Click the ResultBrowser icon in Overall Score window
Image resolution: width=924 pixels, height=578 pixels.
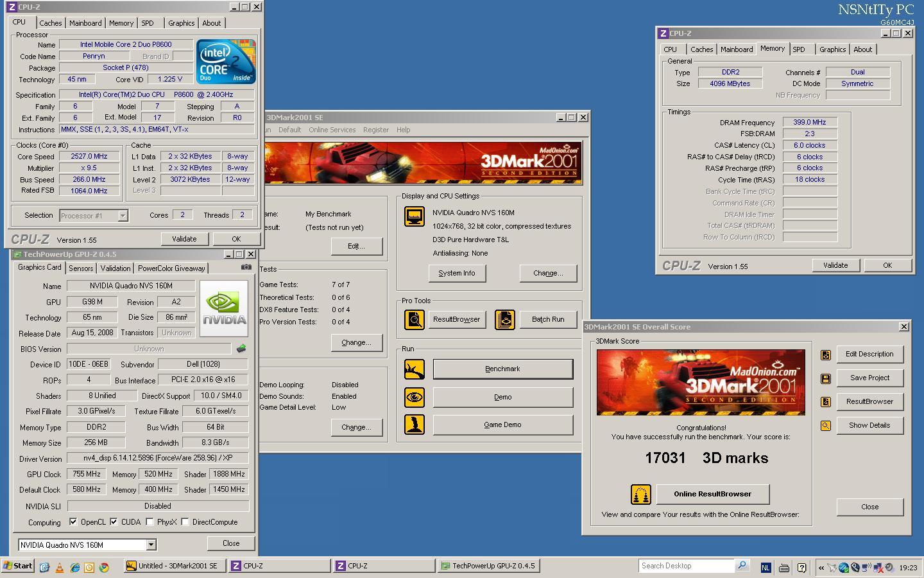(826, 402)
